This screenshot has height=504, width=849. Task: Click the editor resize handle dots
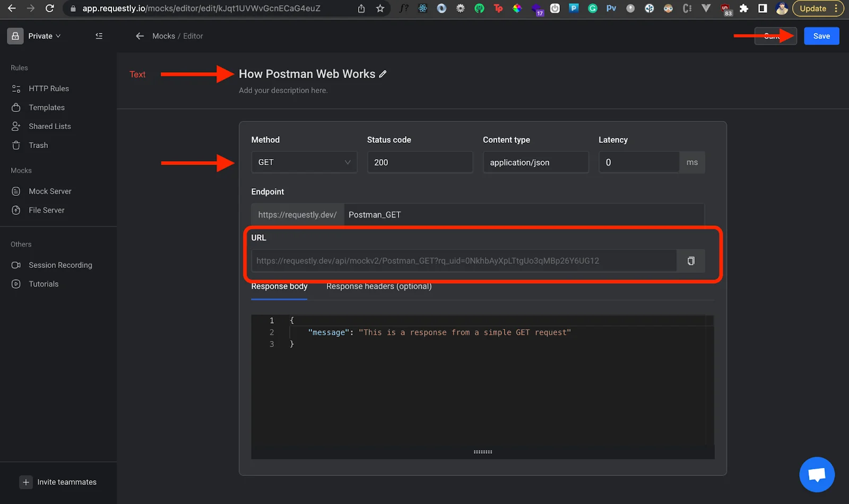[483, 452]
